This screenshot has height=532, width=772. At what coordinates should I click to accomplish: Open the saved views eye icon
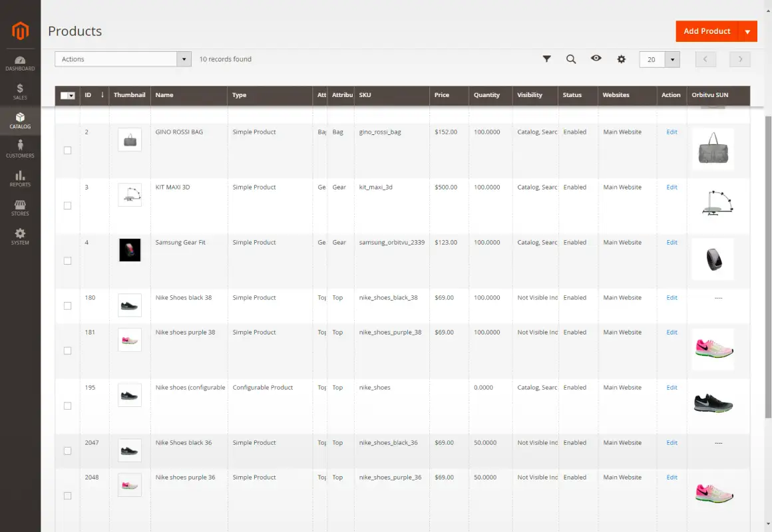click(x=596, y=59)
